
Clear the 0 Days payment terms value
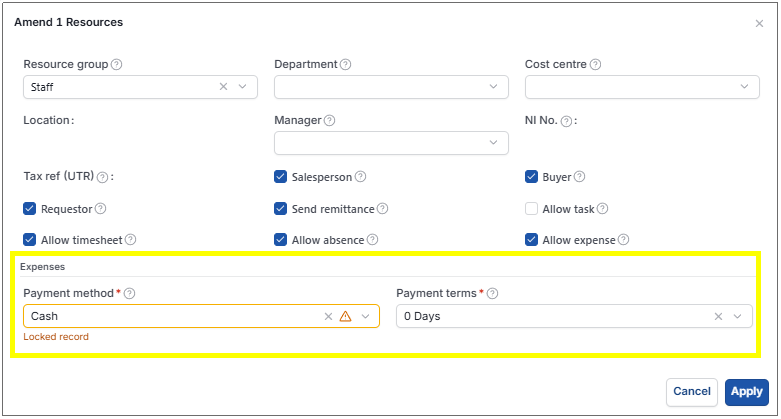[x=718, y=316]
